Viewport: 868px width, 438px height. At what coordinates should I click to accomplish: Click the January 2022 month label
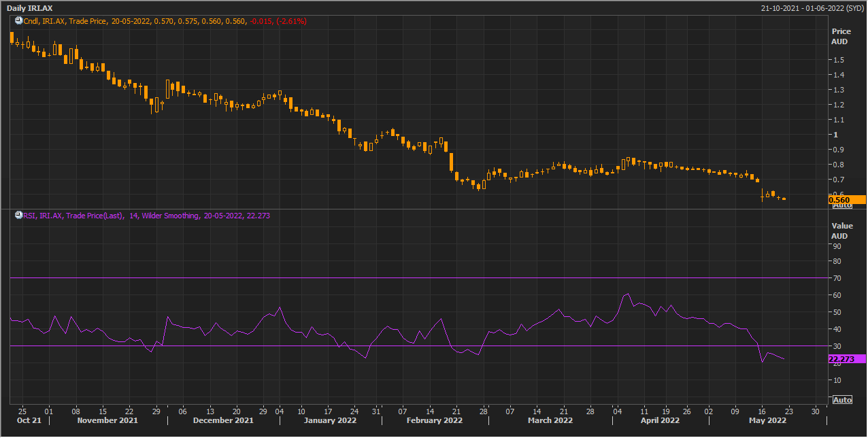[x=329, y=421]
